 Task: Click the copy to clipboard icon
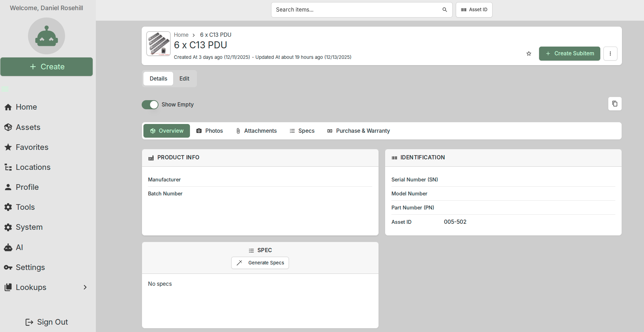pyautogui.click(x=615, y=104)
